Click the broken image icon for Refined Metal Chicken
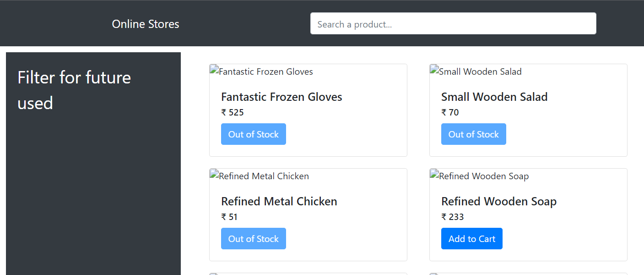 coord(214,175)
